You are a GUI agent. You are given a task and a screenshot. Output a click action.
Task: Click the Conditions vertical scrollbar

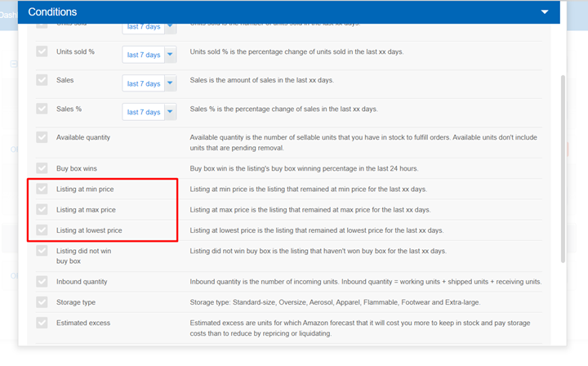pos(563,169)
